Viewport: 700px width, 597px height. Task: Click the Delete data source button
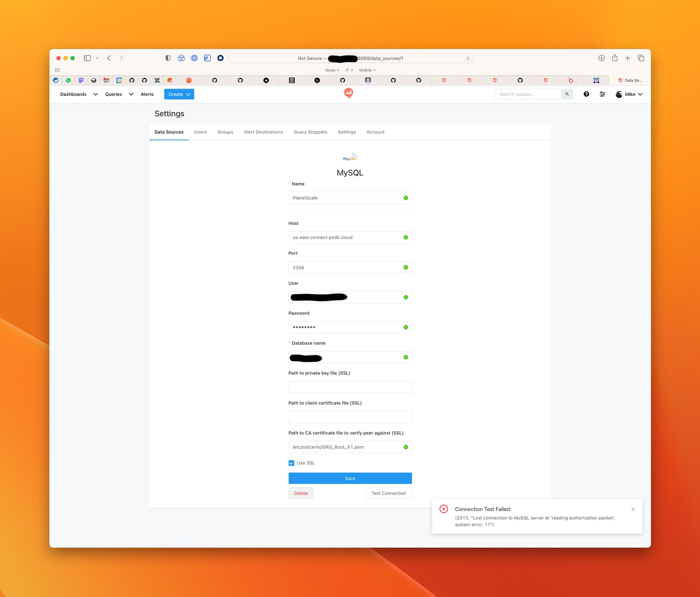(x=301, y=493)
